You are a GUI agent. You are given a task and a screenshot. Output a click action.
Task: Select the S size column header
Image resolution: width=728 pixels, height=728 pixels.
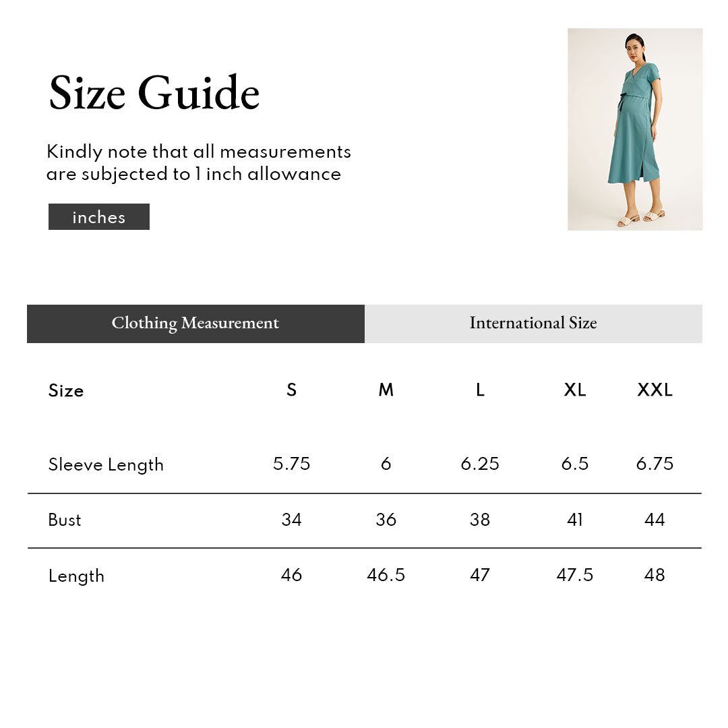[x=291, y=390]
